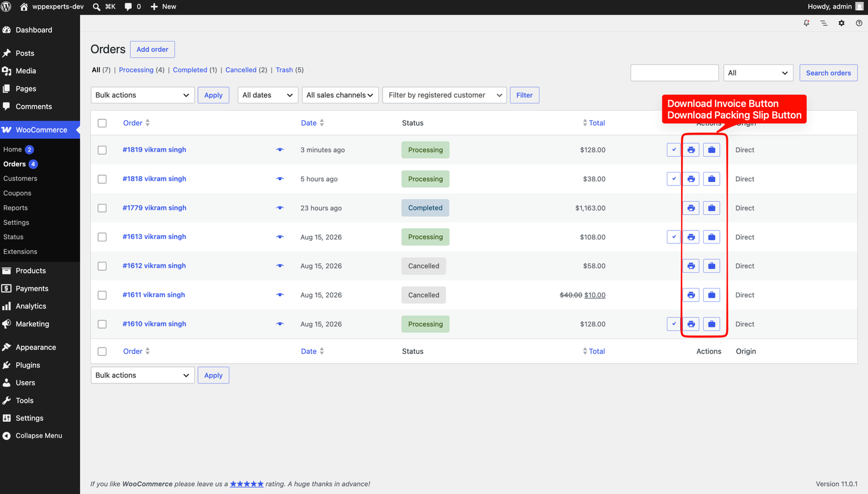The width and height of the screenshot is (868, 494).
Task: Sort by Date column in table header
Action: point(312,123)
